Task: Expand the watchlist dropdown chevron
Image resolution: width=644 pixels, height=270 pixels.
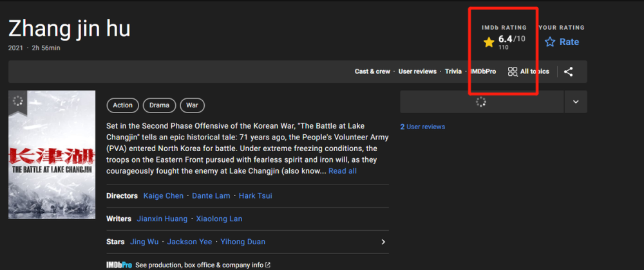Action: pos(576,102)
